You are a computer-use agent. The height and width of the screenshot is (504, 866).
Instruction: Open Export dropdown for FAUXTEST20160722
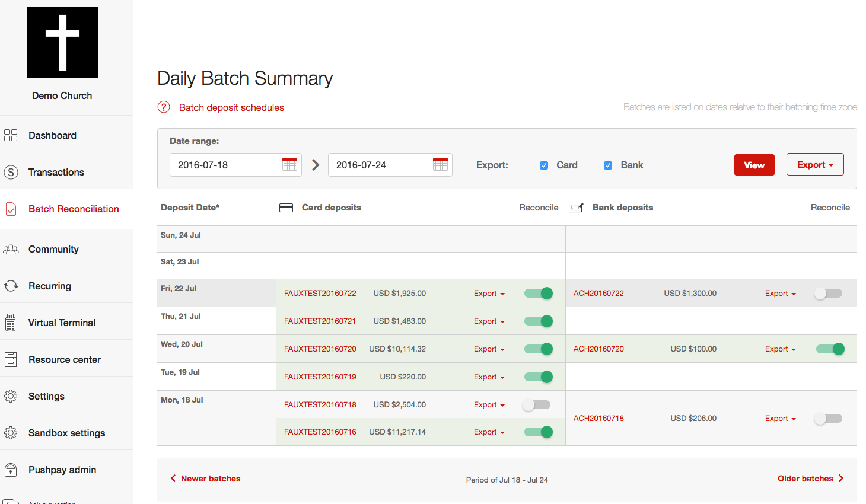[x=489, y=293]
